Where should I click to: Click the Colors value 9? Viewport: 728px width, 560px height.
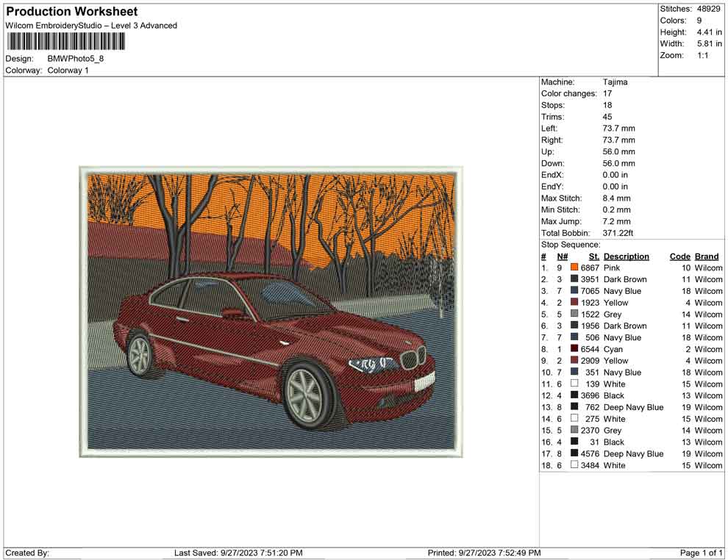point(699,21)
